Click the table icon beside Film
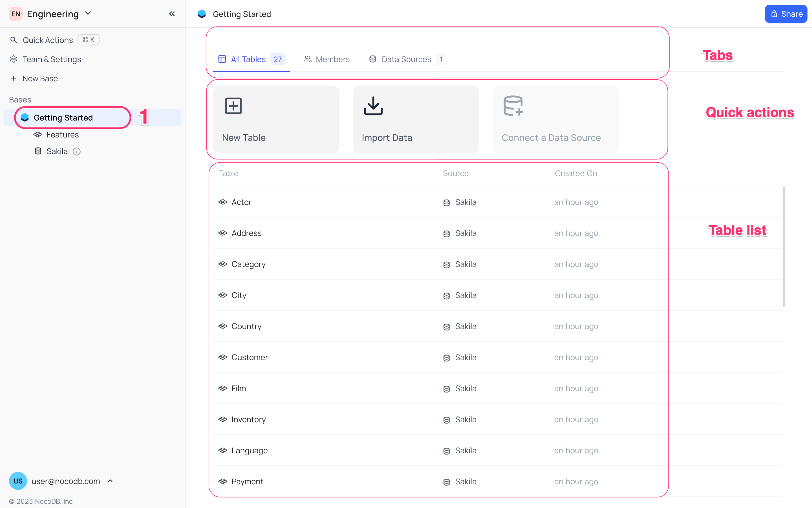Viewport: 812px width, 508px height. [x=223, y=388]
